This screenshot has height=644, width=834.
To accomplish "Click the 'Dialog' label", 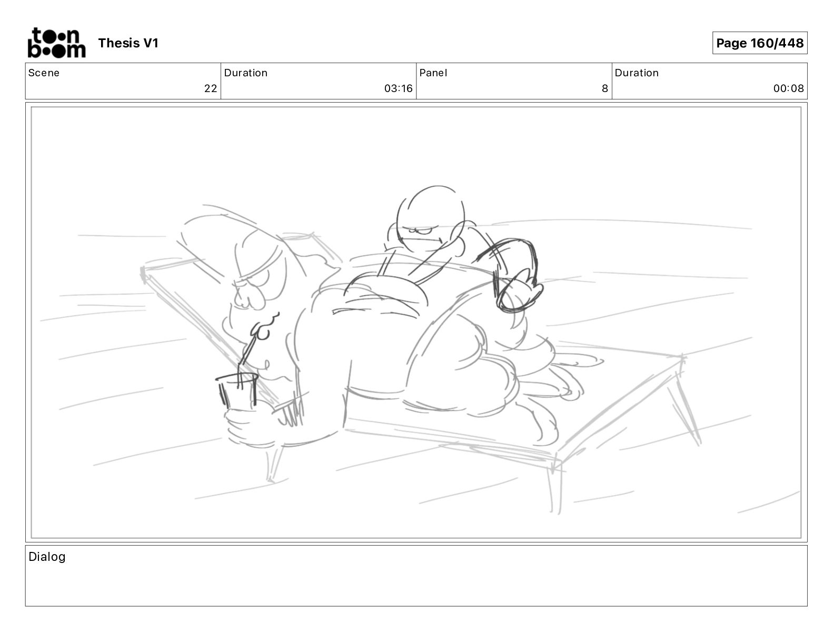I will [x=47, y=557].
